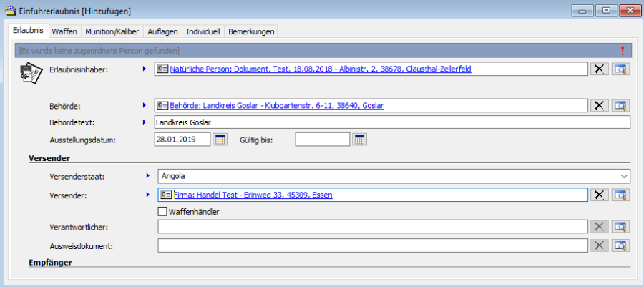Click the Gültig bis date field
This screenshot has height=287, width=644.
[322, 140]
